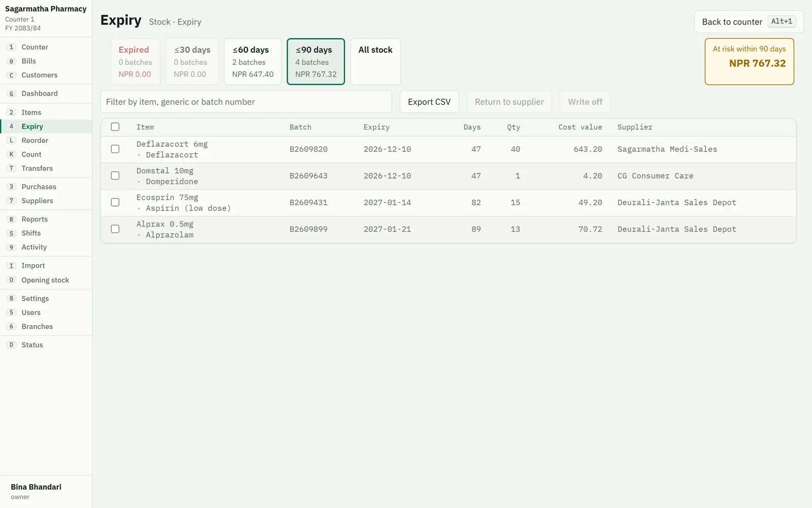The image size is (812, 508).
Task: Open Settings in the sidebar
Action: click(x=46, y=299)
